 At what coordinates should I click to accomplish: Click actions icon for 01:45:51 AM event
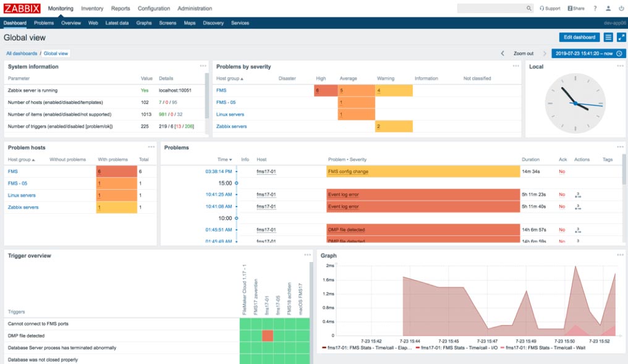[x=578, y=231]
